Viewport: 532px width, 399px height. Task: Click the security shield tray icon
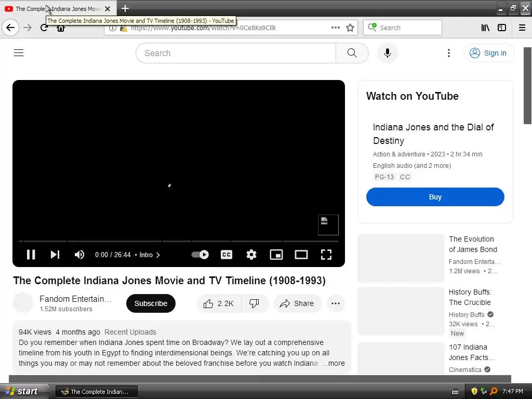click(475, 391)
